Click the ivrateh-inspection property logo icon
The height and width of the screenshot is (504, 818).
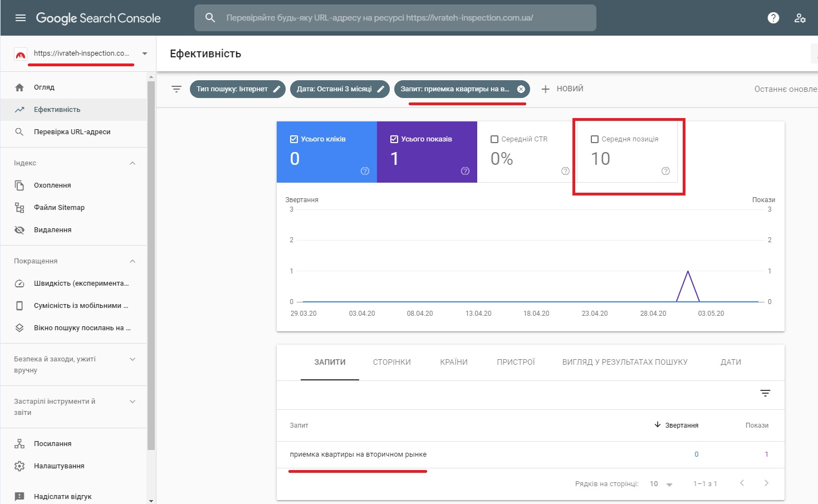[21, 54]
